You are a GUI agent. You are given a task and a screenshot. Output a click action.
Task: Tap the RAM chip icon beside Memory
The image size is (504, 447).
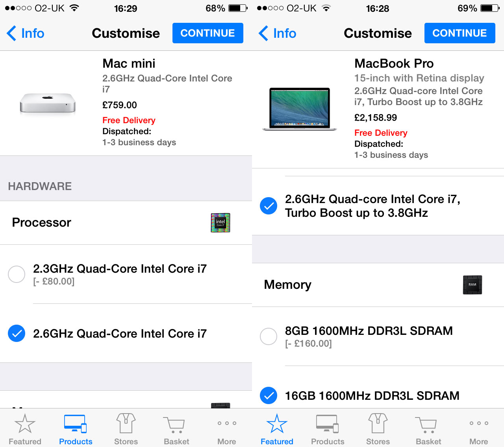(472, 284)
